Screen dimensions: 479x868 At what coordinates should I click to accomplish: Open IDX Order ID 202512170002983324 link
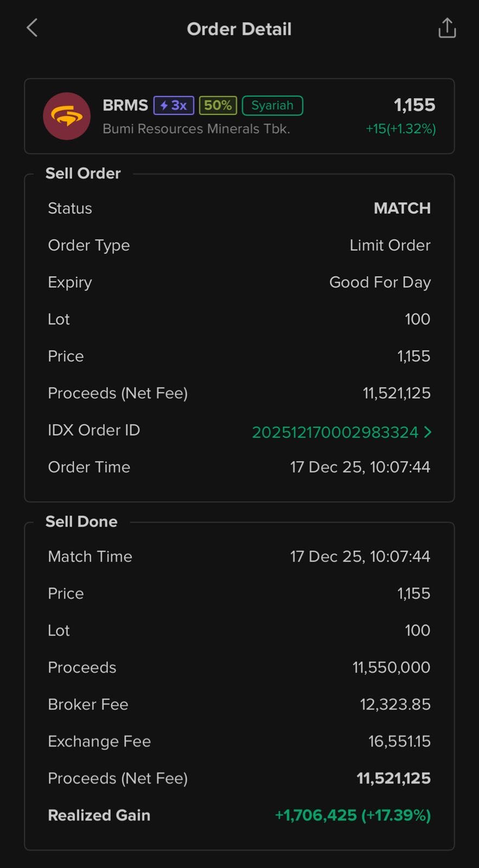tap(335, 432)
